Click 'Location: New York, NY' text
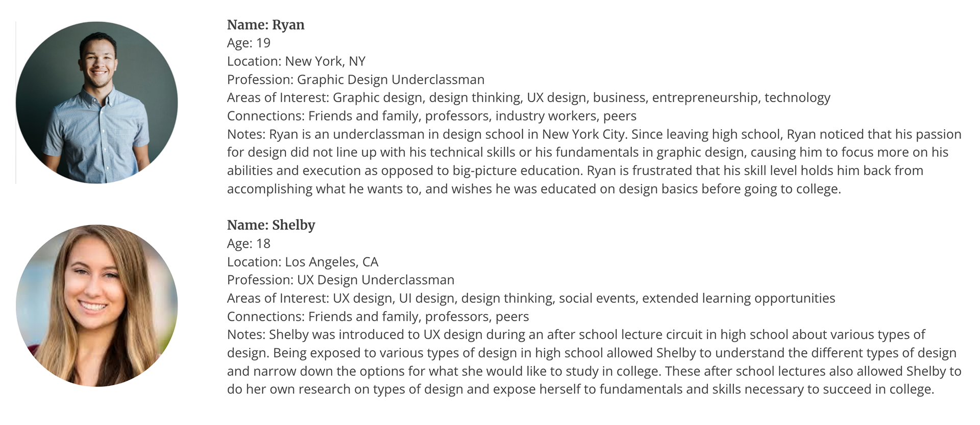This screenshot has width=980, height=425. [296, 61]
